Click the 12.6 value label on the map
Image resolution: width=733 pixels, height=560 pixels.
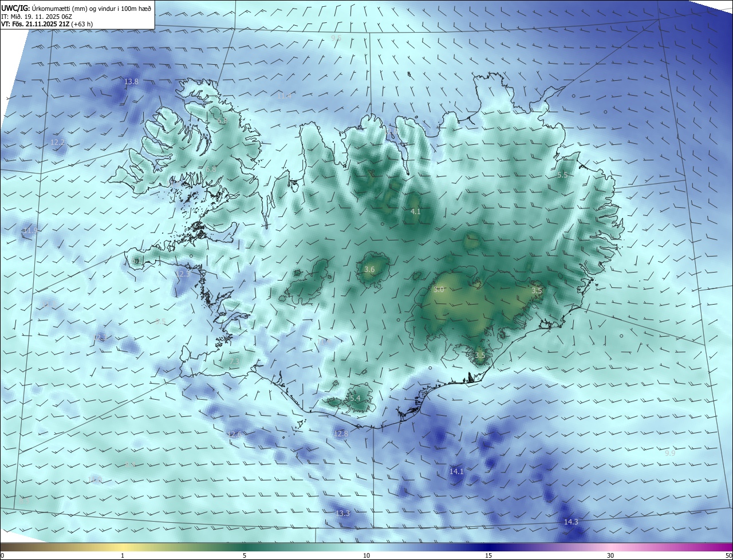click(234, 435)
